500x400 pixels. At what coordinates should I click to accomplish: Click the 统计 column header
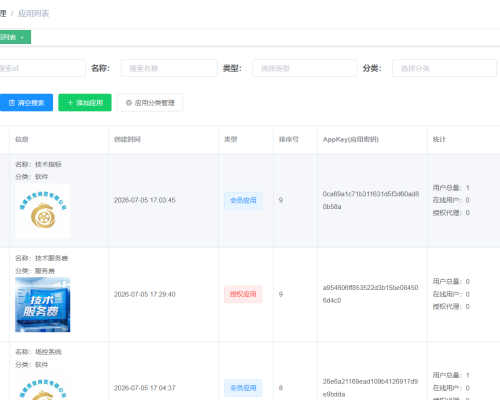click(x=439, y=139)
